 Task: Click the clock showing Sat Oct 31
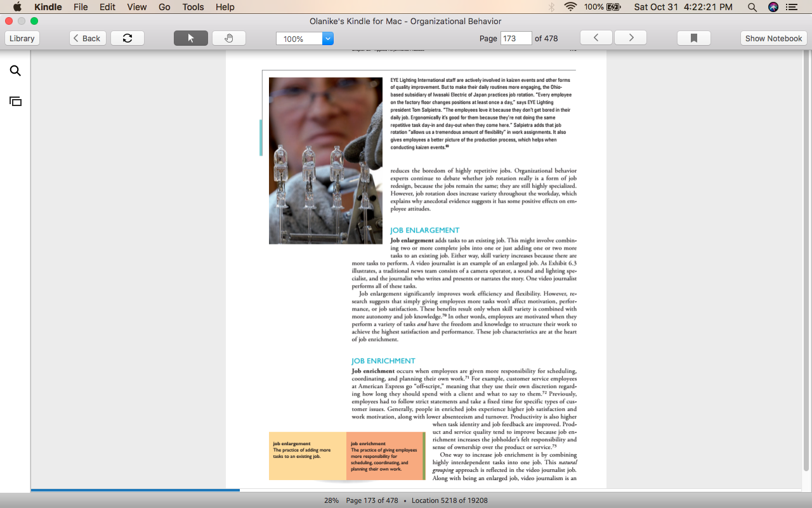(683, 7)
